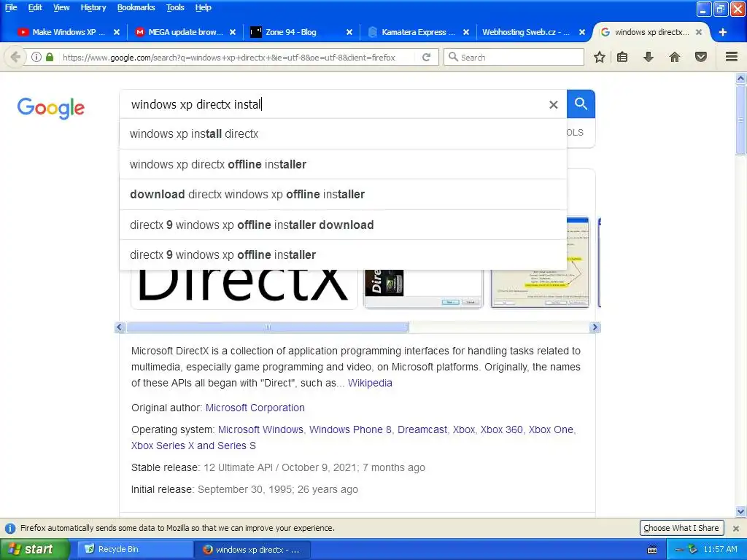Select suggestion windows xp install directx
This screenshot has width=747, height=560.
(343, 134)
